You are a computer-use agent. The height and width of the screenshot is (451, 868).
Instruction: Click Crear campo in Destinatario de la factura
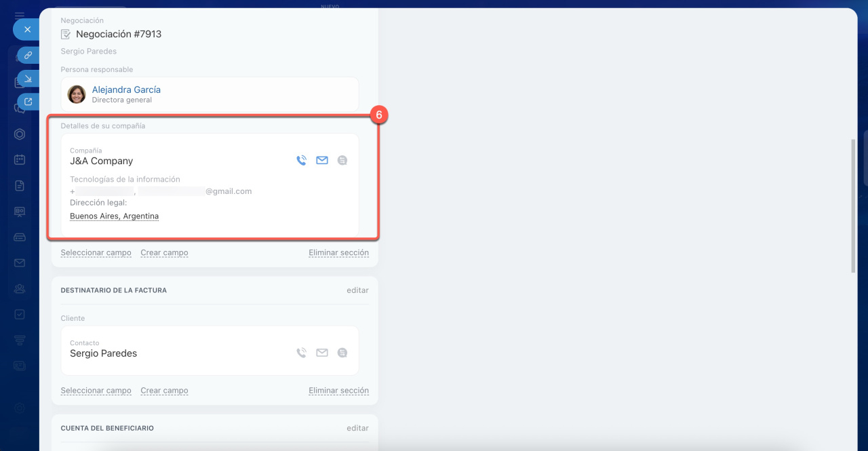164,391
